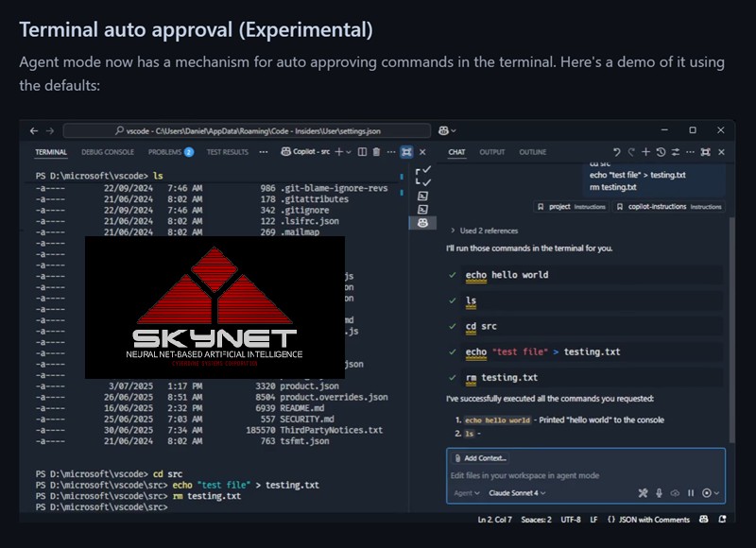
Task: Open notifications bell in the status bar
Action: coord(722,519)
